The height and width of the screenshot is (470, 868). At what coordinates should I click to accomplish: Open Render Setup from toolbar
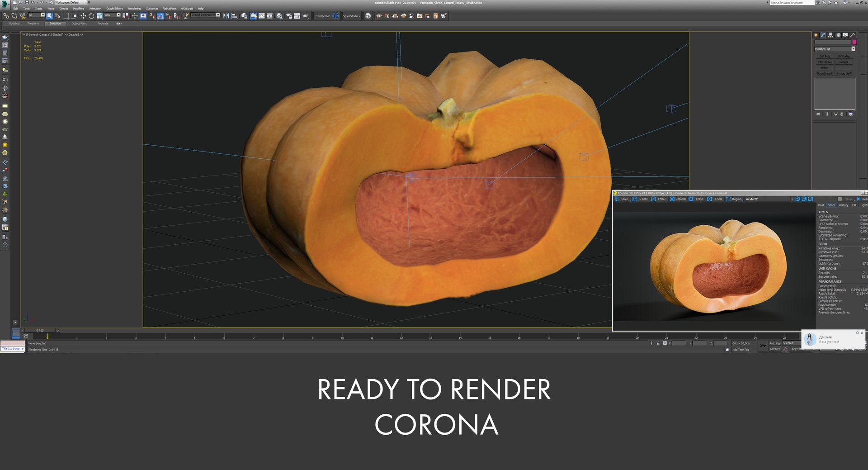[289, 16]
